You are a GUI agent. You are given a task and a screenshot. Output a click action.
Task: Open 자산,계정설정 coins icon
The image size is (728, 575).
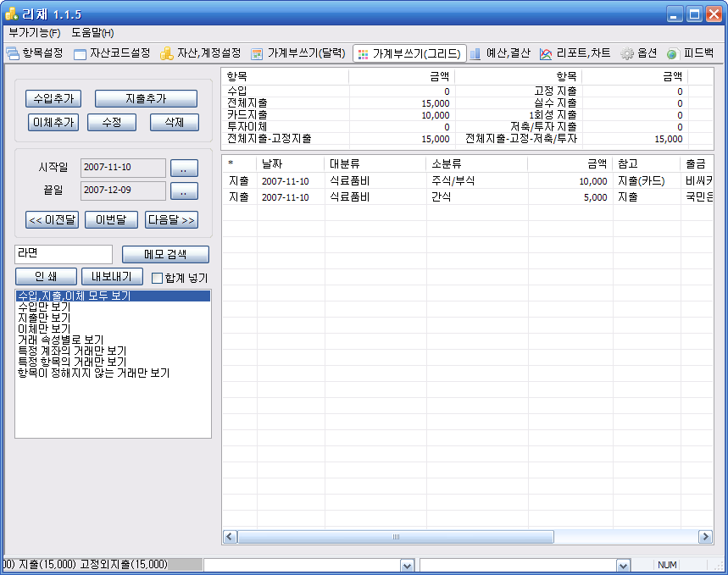pos(167,53)
